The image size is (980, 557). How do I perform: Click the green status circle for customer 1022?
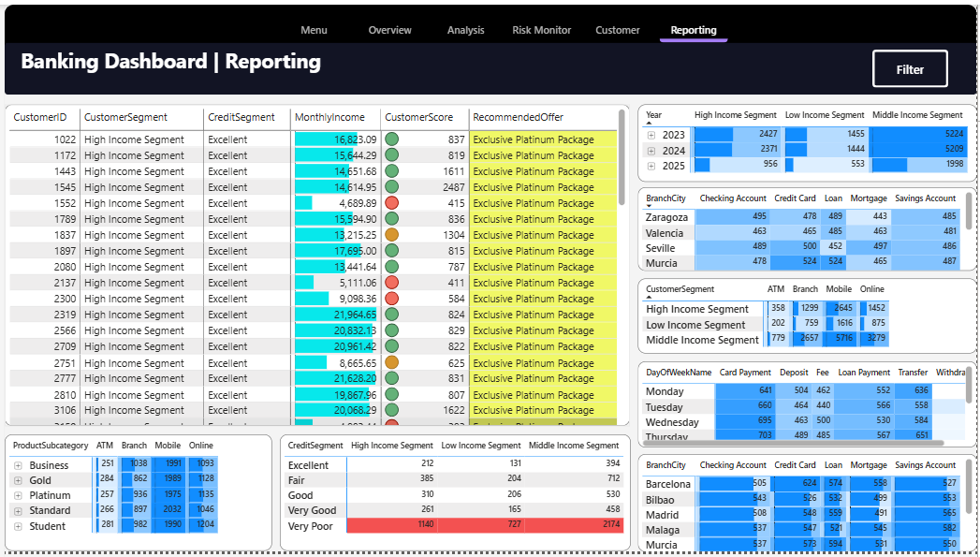pos(391,139)
